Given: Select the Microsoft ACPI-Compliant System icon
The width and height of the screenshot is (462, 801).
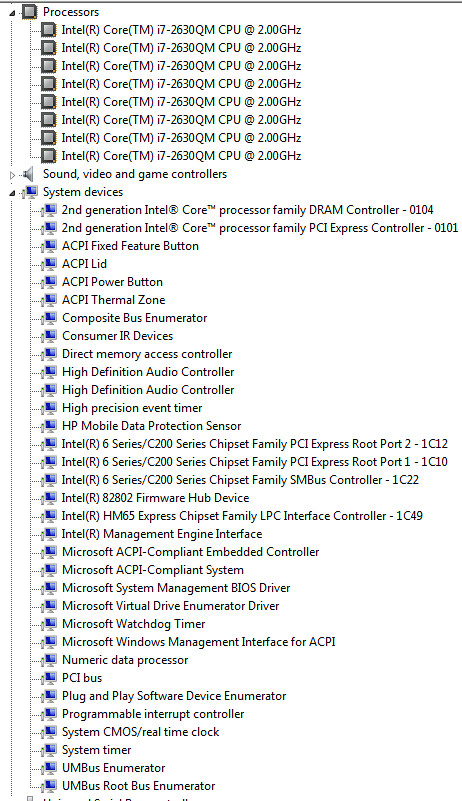Looking at the screenshot, I should 49,570.
